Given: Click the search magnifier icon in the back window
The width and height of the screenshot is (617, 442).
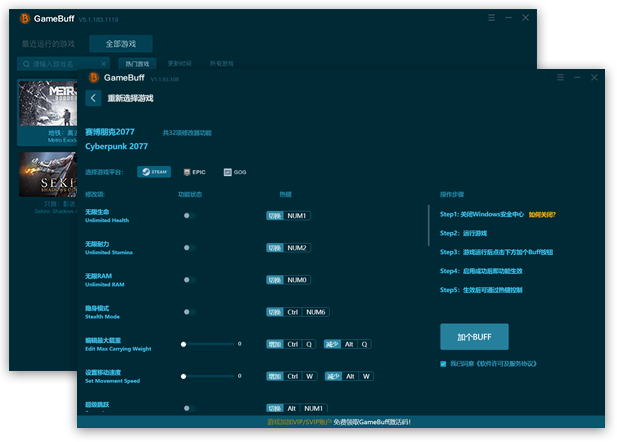Looking at the screenshot, I should tap(26, 64).
